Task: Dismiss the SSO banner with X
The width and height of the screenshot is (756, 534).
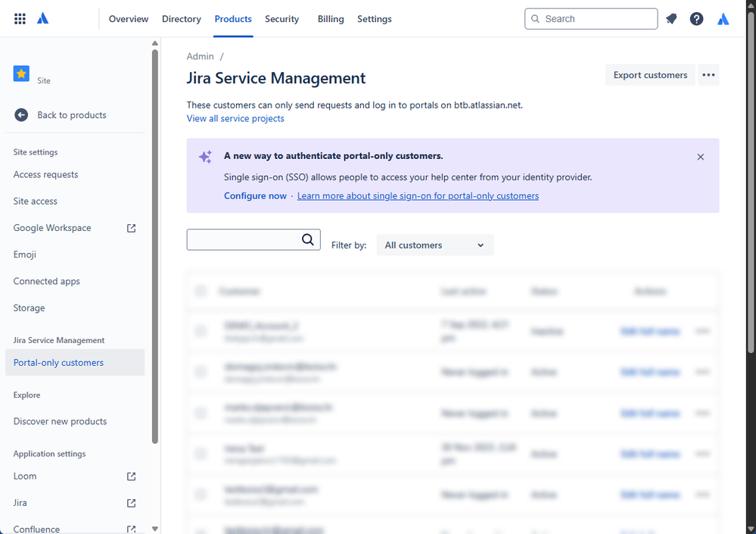Action: click(701, 157)
